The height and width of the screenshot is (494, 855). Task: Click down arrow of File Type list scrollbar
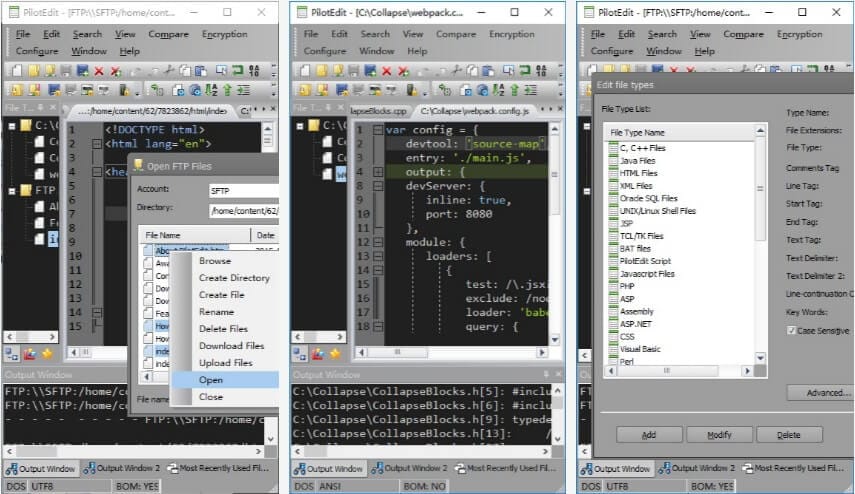[761, 358]
